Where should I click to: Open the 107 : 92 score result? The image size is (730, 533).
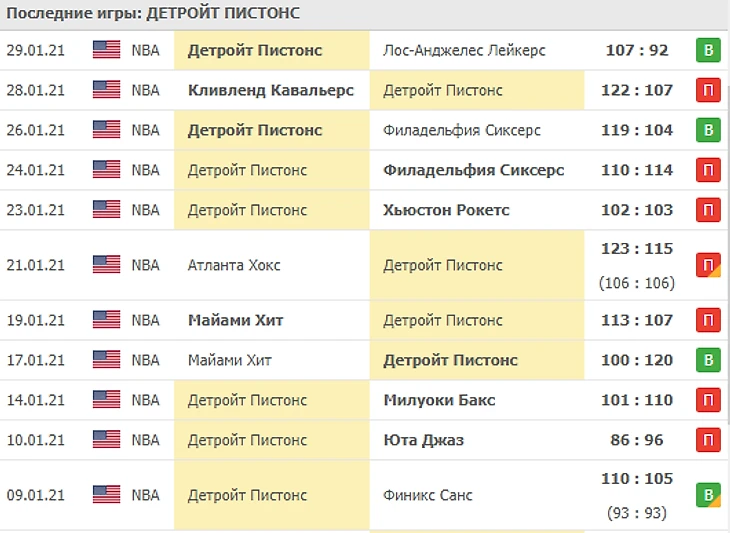tap(637, 50)
